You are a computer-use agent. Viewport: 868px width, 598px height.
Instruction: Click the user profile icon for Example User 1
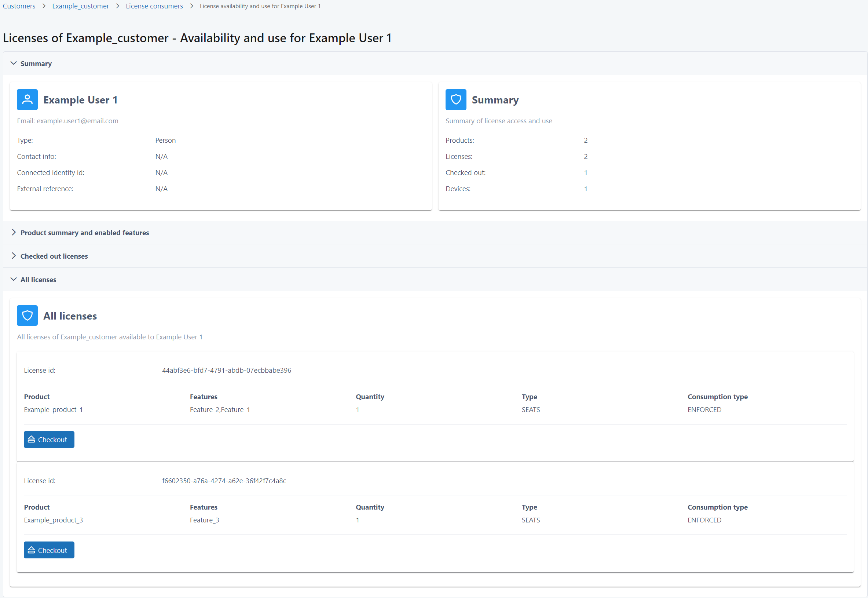(27, 100)
